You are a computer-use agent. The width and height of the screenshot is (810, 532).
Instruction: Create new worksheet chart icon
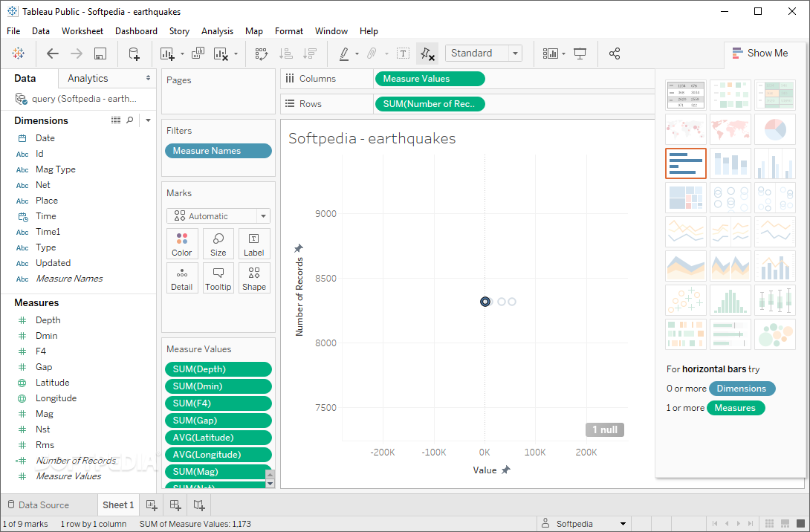pyautogui.click(x=167, y=53)
